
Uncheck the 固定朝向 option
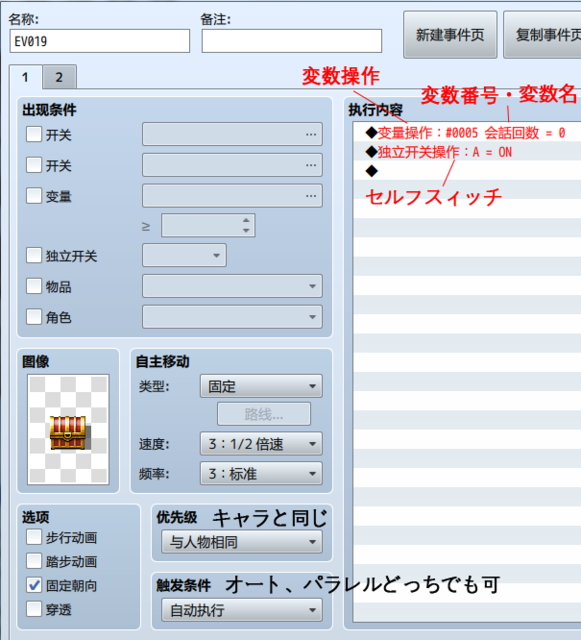pos(34,585)
